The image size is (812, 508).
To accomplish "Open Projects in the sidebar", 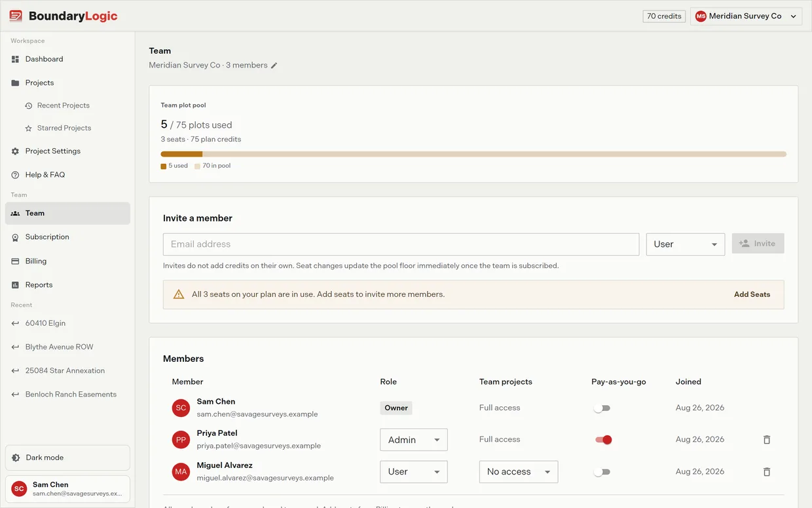I will point(67,83).
